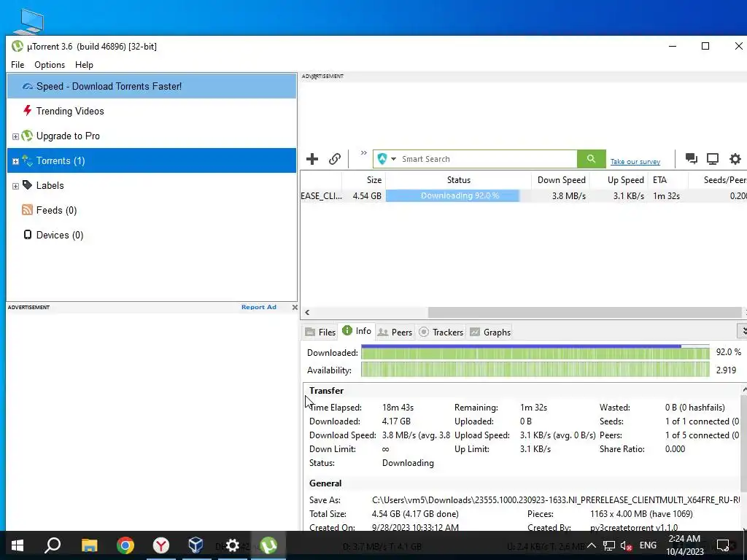Open VirtualBox from the taskbar

tap(196, 545)
